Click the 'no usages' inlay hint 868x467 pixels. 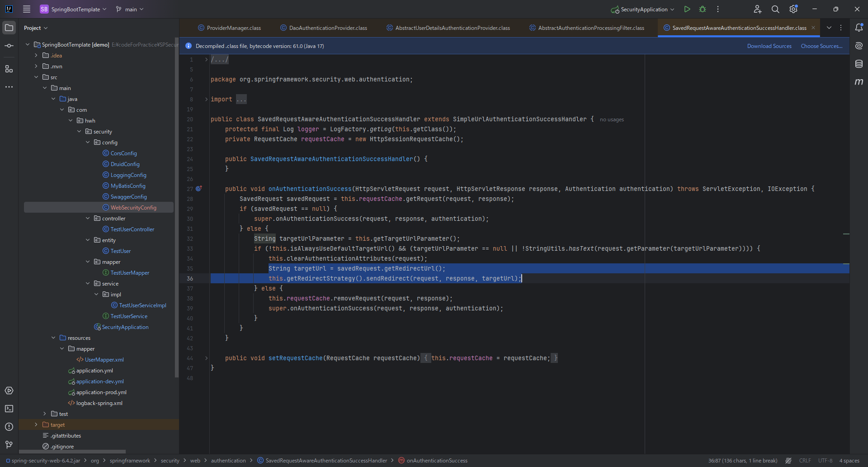pyautogui.click(x=612, y=119)
